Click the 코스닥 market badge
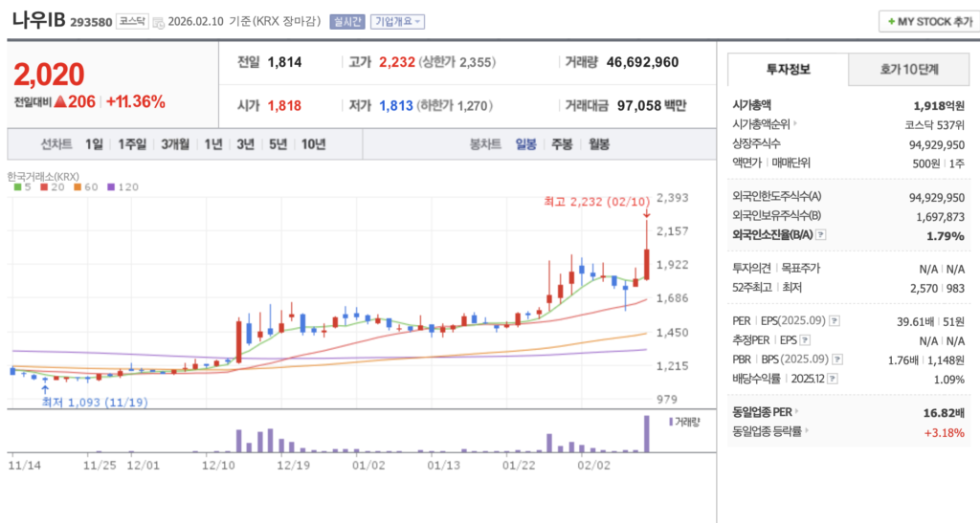Viewport: 980px width, 523px height. (x=132, y=21)
